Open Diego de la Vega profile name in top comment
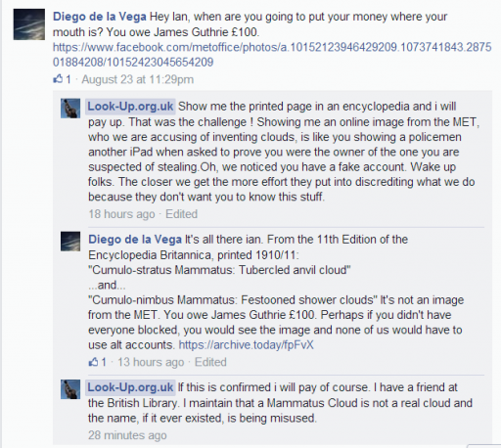 (x=100, y=17)
